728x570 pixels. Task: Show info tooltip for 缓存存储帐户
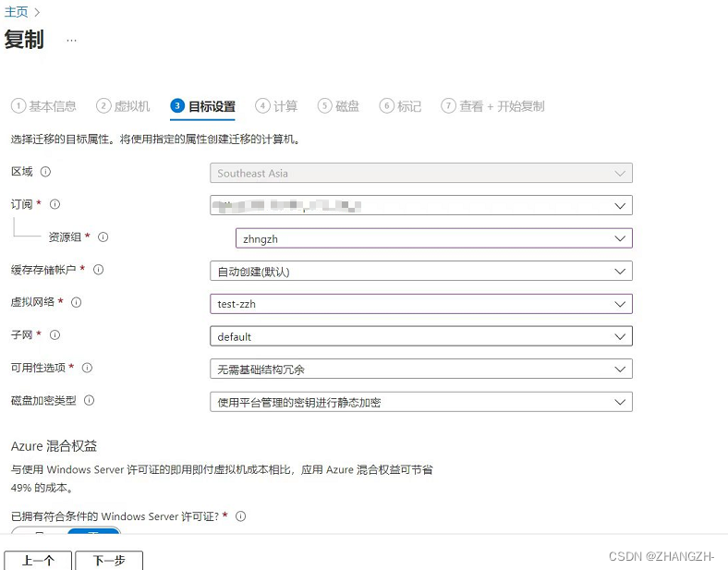tap(99, 270)
